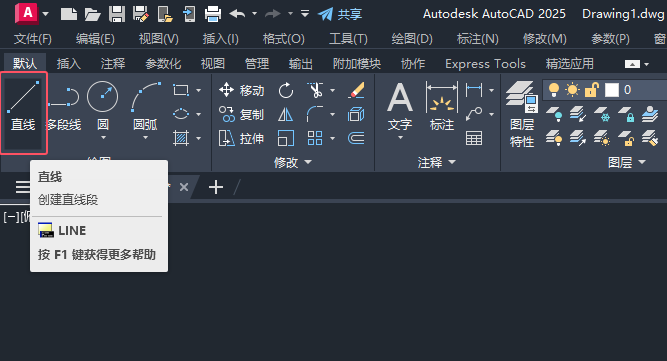Switch to the Insert (插入) ribbon tab
Image resolution: width=667 pixels, height=361 pixels.
coord(69,64)
